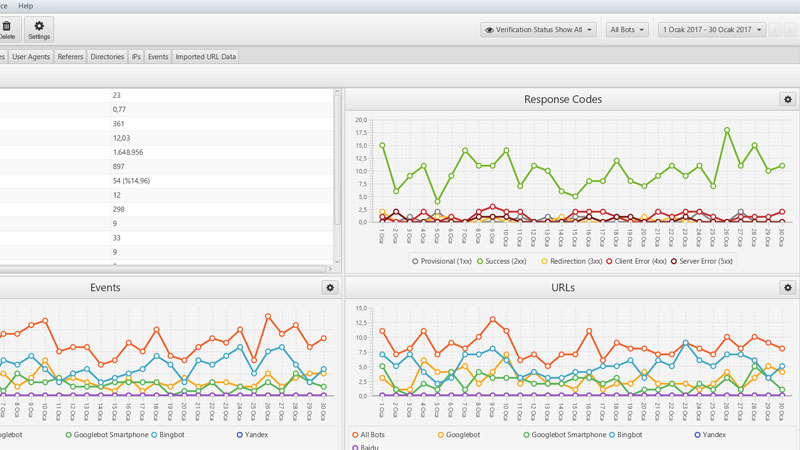Toggle Googlebot series in URLs legend
This screenshot has height=450, width=800.
point(459,435)
